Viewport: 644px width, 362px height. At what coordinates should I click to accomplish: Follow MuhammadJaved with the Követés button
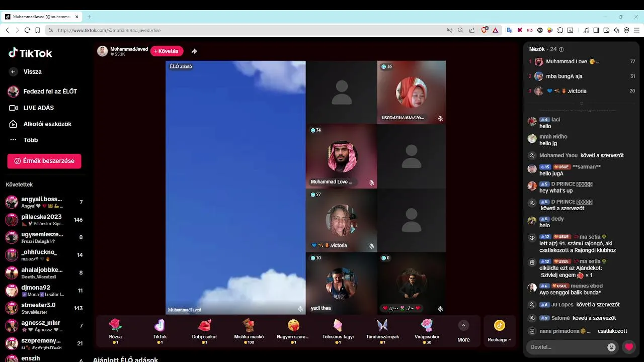[x=167, y=51]
